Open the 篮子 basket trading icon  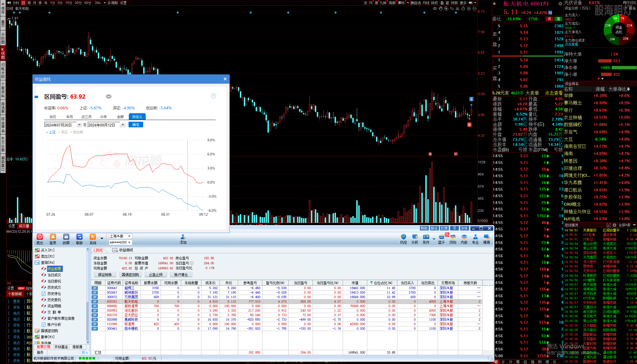coord(442,239)
